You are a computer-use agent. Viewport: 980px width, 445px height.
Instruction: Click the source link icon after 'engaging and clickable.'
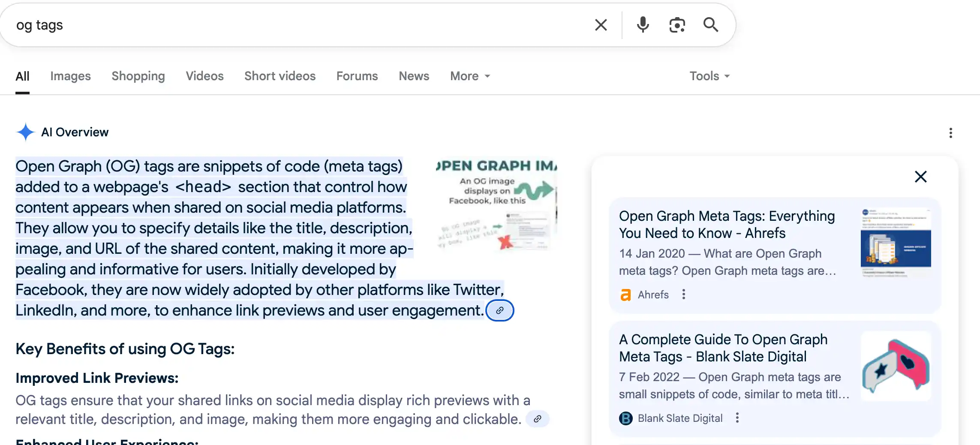537,419
